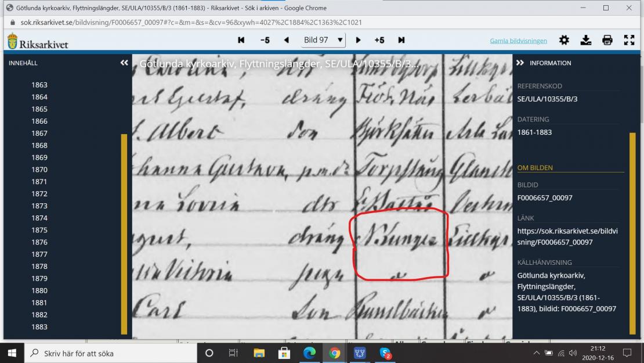The image size is (644, 363).
Task: Collapse the Innehåll sidebar panel
Action: point(124,63)
